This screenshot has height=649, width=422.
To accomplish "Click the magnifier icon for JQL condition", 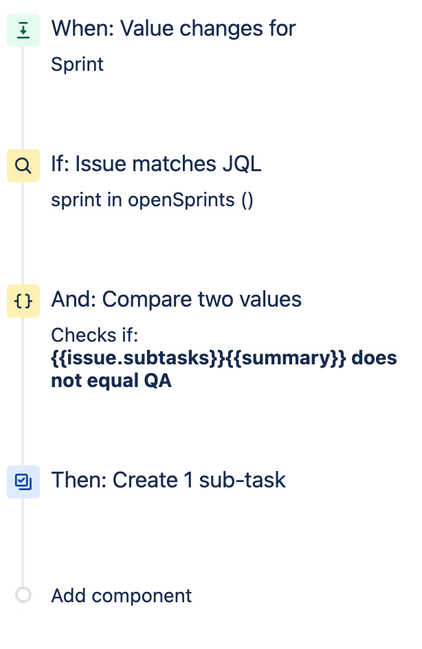I will point(23,166).
